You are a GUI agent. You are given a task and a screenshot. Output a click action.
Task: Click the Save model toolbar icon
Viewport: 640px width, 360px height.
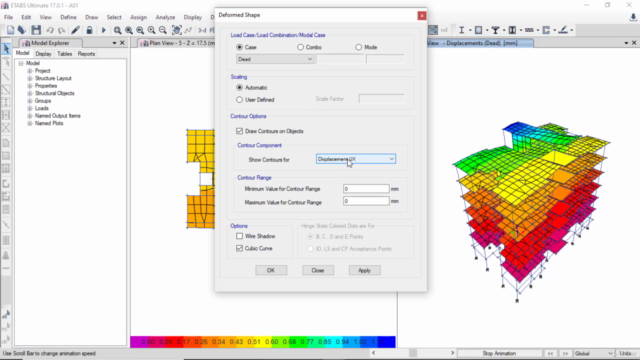pos(36,30)
